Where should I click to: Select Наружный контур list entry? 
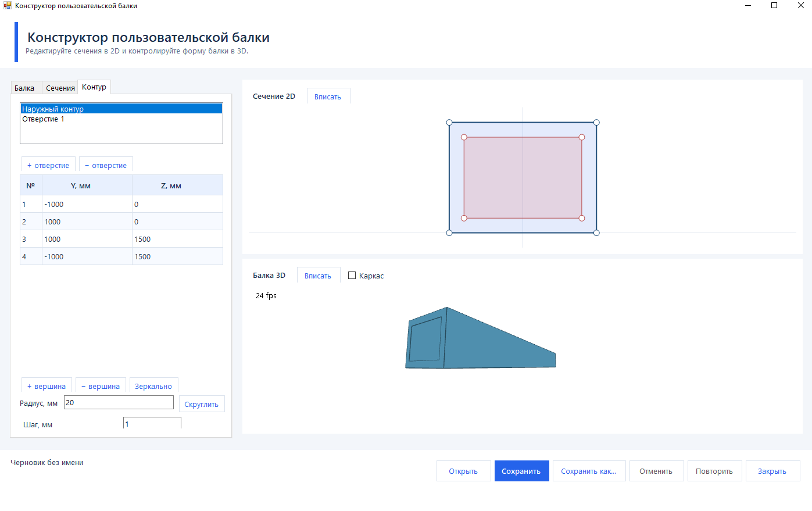[121, 109]
